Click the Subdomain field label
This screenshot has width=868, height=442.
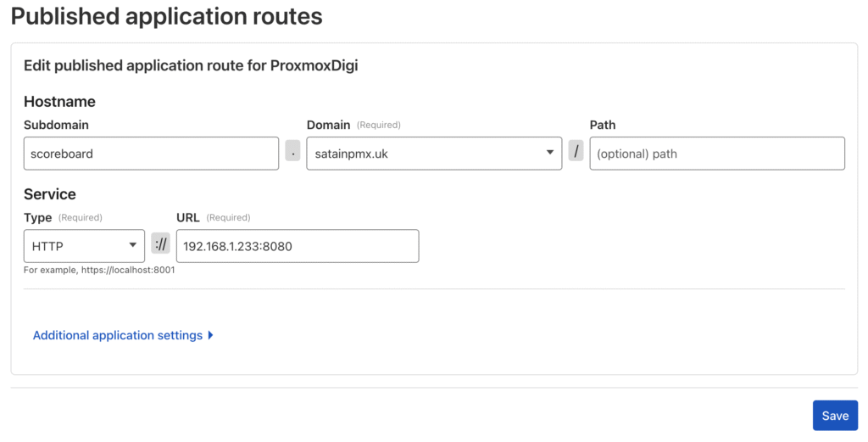56,125
